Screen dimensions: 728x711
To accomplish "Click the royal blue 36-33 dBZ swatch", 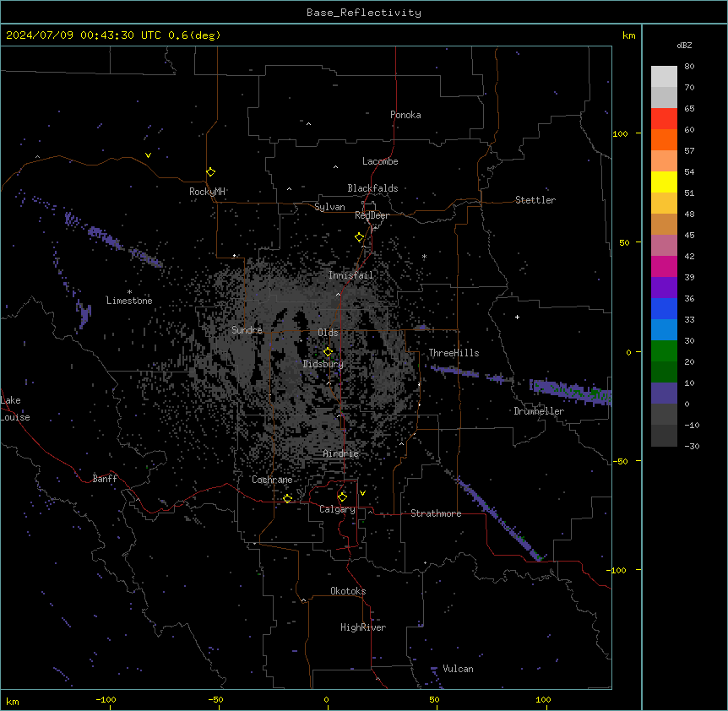I will tap(664, 308).
